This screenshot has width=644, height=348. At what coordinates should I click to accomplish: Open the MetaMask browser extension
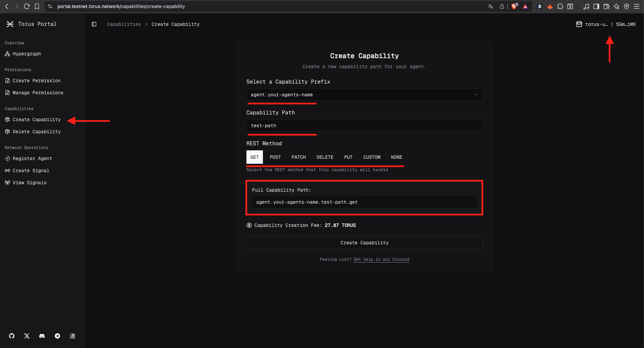click(x=550, y=6)
